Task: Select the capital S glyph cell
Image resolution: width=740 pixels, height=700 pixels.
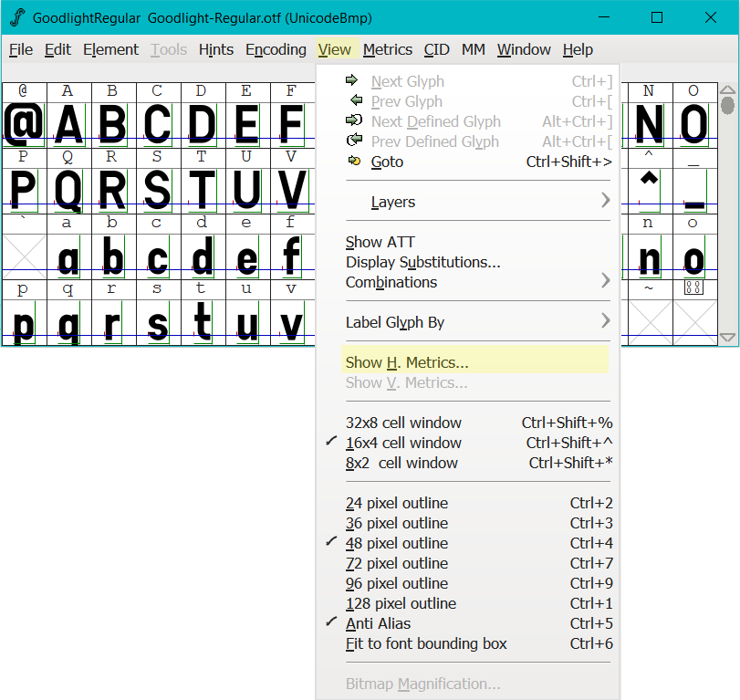Action: click(159, 189)
